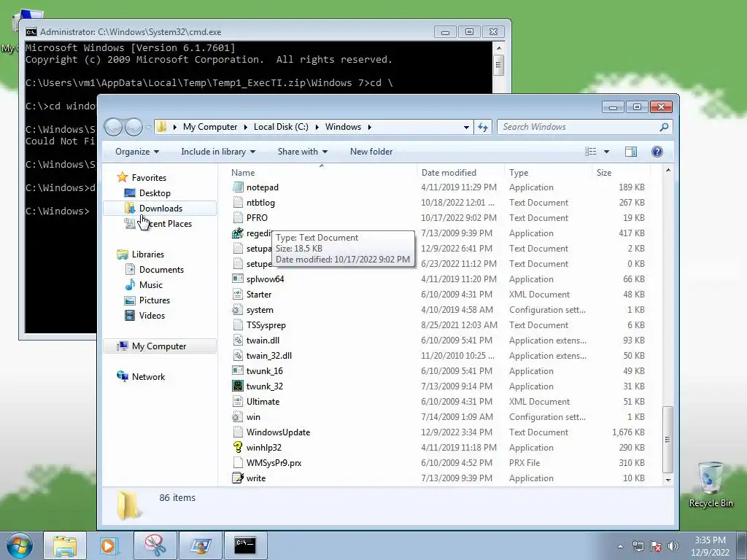747x560 pixels.
Task: Click the notepad application file icon
Action: [237, 187]
